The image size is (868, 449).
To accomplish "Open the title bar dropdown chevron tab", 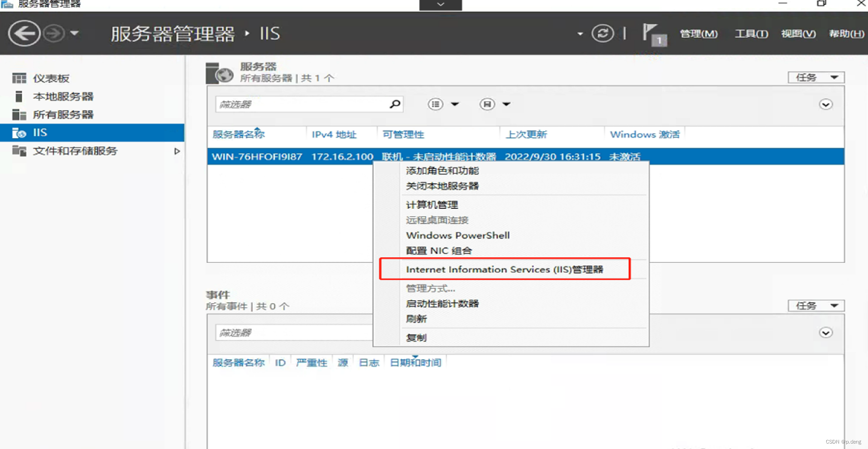I will click(441, 5).
